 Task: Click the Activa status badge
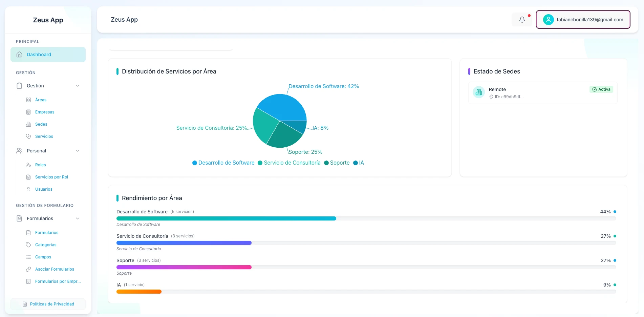point(601,89)
